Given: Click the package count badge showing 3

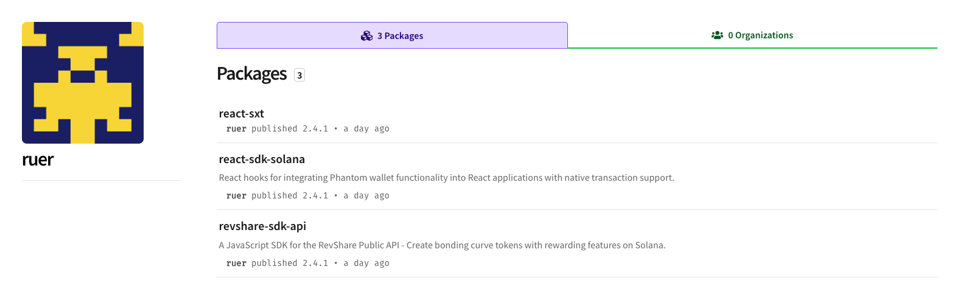Looking at the screenshot, I should pyautogui.click(x=299, y=75).
